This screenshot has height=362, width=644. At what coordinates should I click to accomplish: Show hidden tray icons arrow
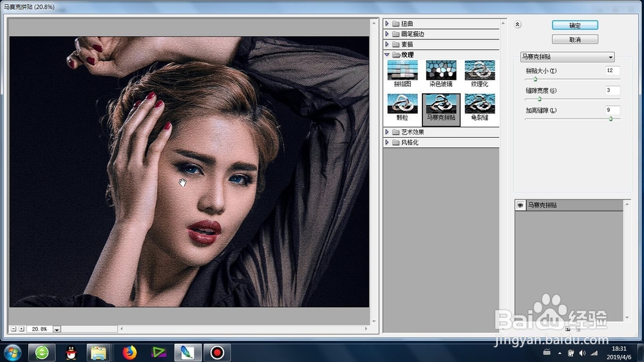point(560,353)
